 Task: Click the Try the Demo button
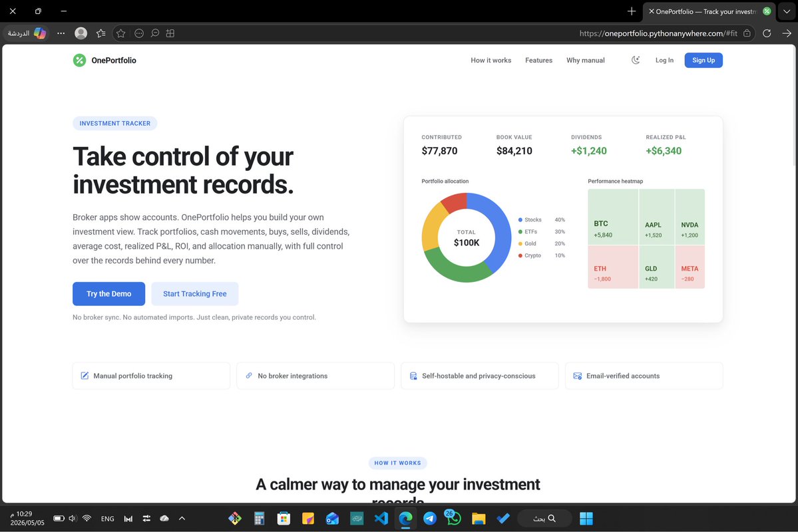pos(109,294)
